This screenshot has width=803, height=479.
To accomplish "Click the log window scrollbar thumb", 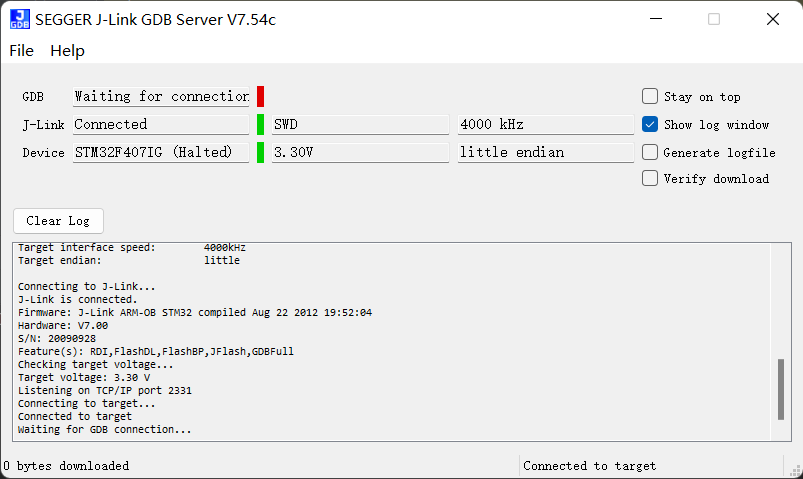I will click(x=781, y=390).
